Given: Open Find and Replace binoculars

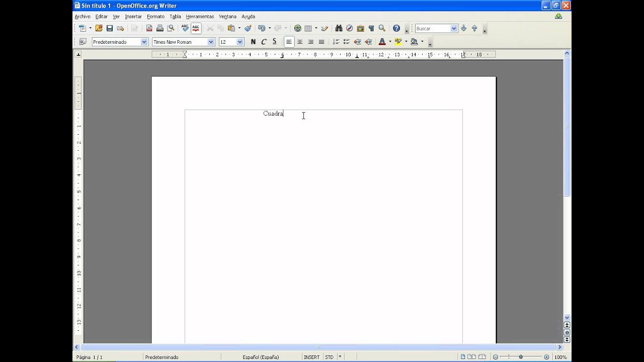Looking at the screenshot, I should click(339, 29).
